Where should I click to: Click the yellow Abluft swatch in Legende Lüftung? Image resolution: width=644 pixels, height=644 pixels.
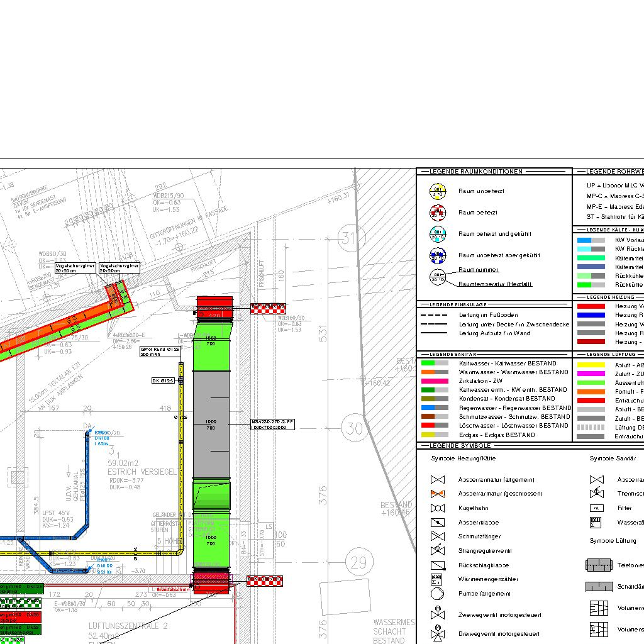[591, 365]
